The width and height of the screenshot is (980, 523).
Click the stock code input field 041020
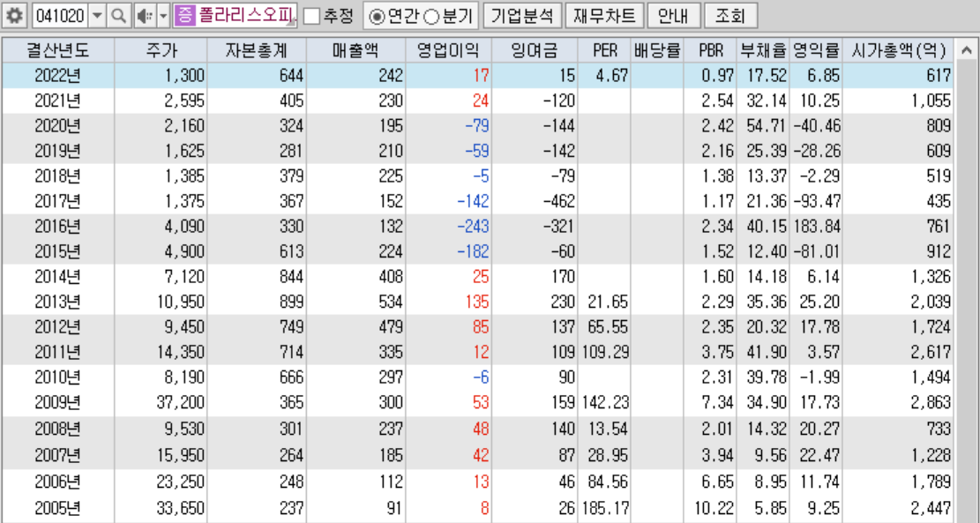[60, 16]
